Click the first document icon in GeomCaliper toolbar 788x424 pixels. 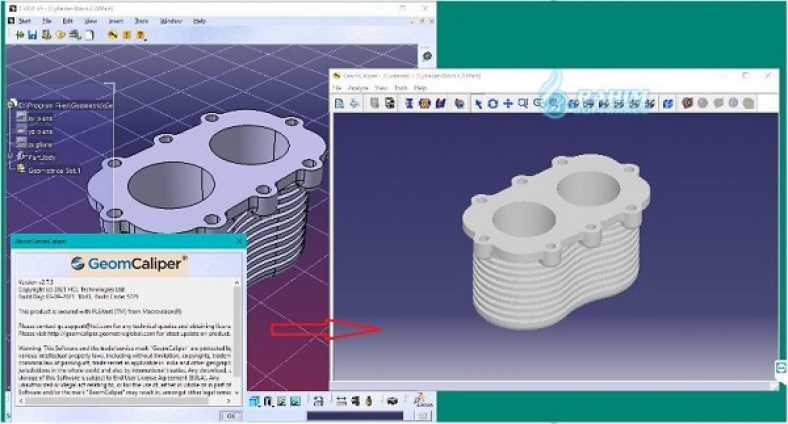pos(339,103)
